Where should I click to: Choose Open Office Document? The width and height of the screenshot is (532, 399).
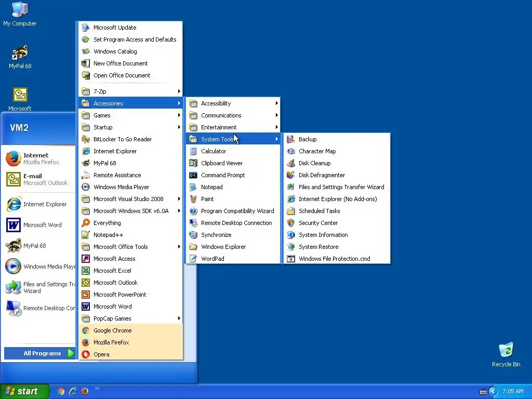point(130,75)
